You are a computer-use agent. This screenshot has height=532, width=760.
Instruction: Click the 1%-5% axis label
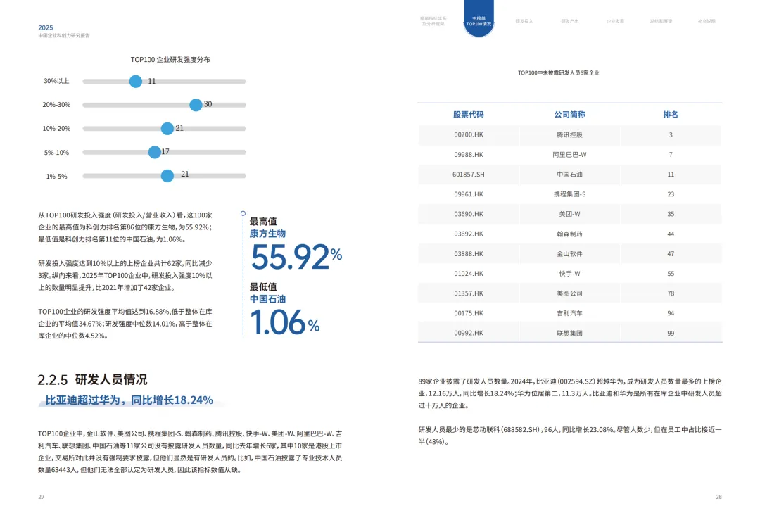point(57,177)
